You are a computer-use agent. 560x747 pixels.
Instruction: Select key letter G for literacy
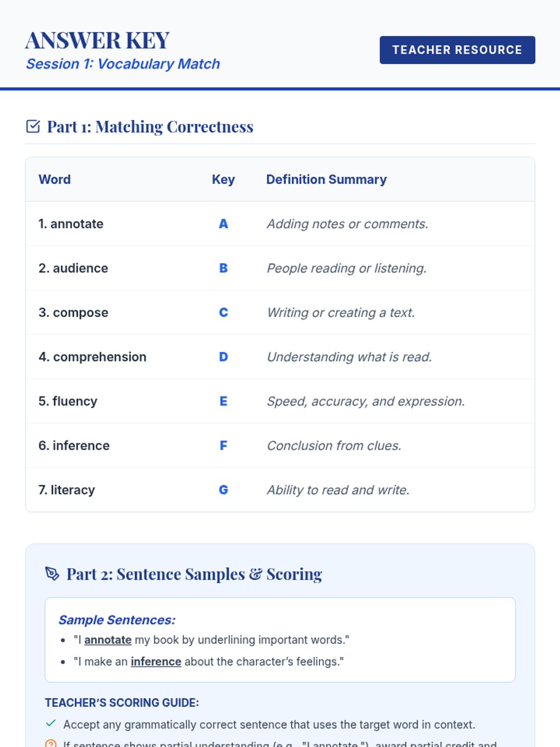224,490
